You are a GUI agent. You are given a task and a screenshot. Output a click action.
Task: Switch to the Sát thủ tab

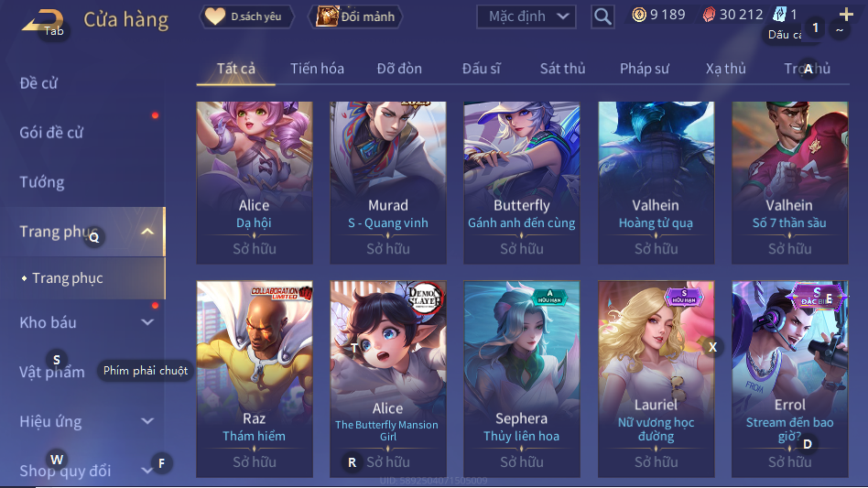coord(562,69)
